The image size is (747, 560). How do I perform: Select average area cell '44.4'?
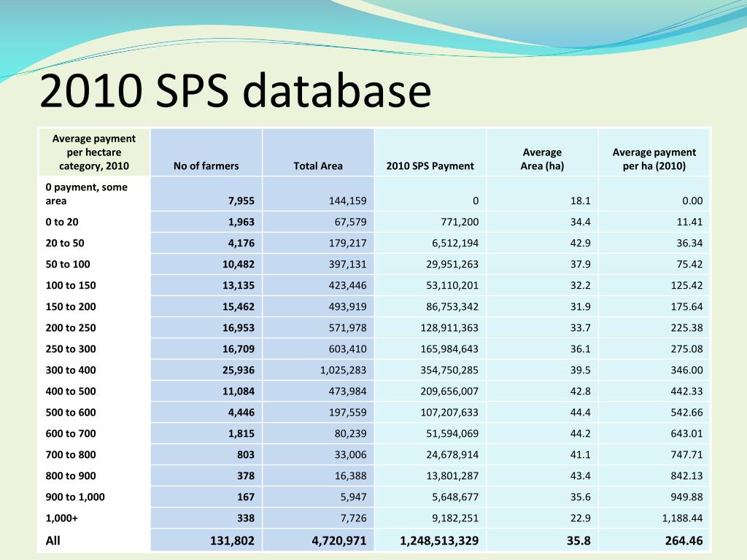coord(580,413)
